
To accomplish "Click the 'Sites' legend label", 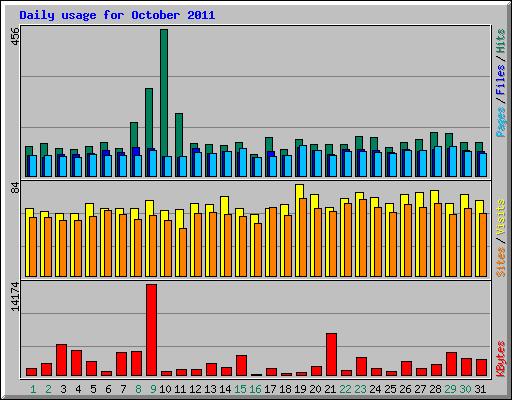I will (500, 262).
